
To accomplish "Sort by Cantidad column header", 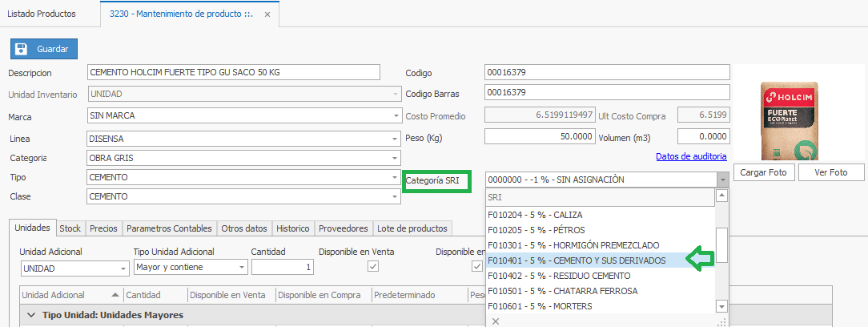I will click(x=155, y=295).
